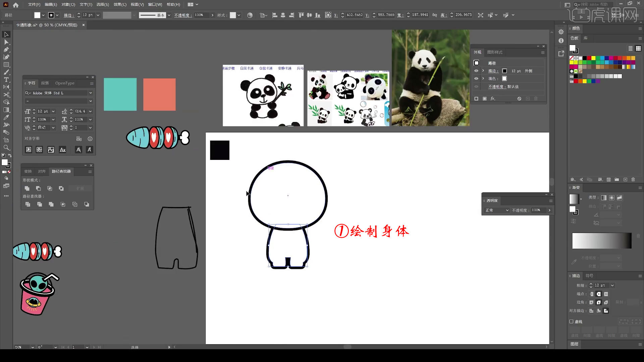Expand the Fill (填色) row in Appearance panel
The height and width of the screenshot is (362, 644).
pyautogui.click(x=483, y=78)
